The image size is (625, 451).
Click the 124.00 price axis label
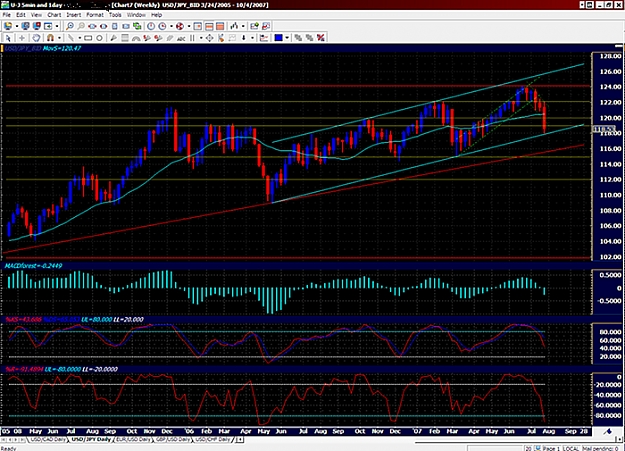[610, 87]
